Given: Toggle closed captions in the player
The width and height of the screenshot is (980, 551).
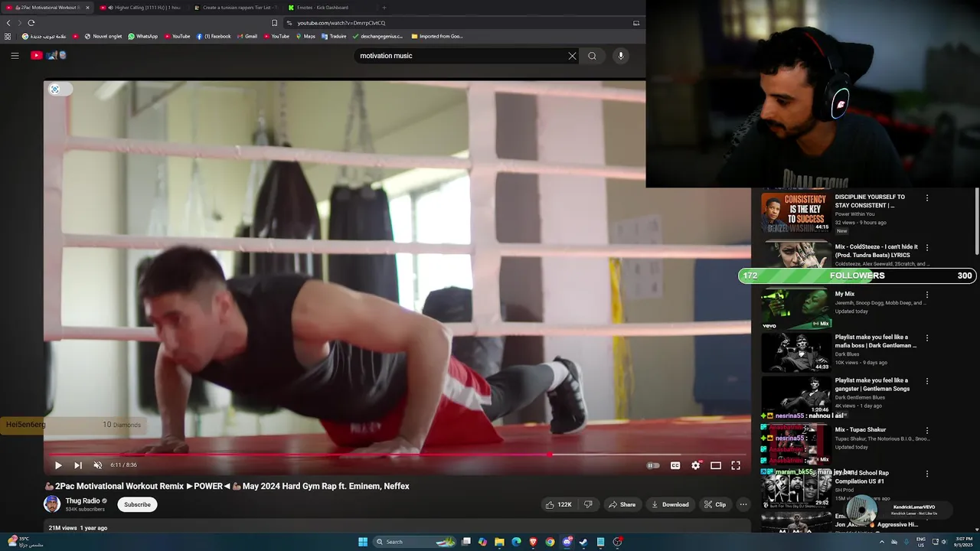Looking at the screenshot, I should [x=675, y=465].
